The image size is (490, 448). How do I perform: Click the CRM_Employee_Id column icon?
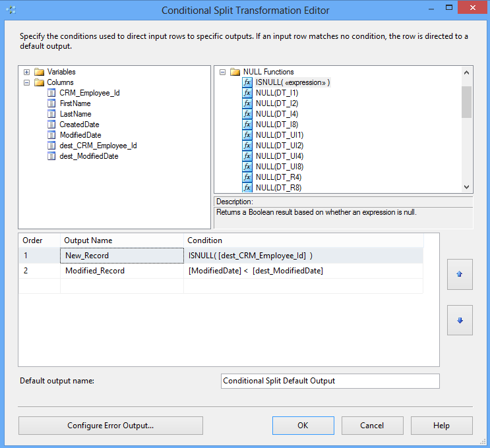[51, 93]
